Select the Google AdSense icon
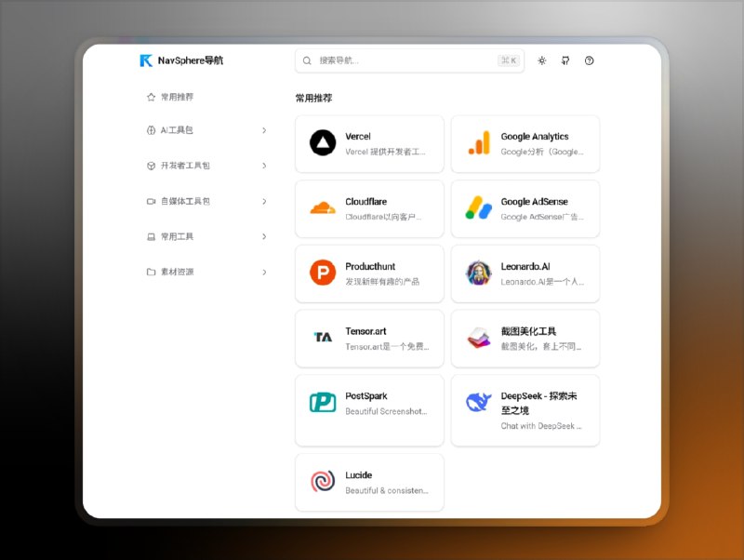 point(478,208)
